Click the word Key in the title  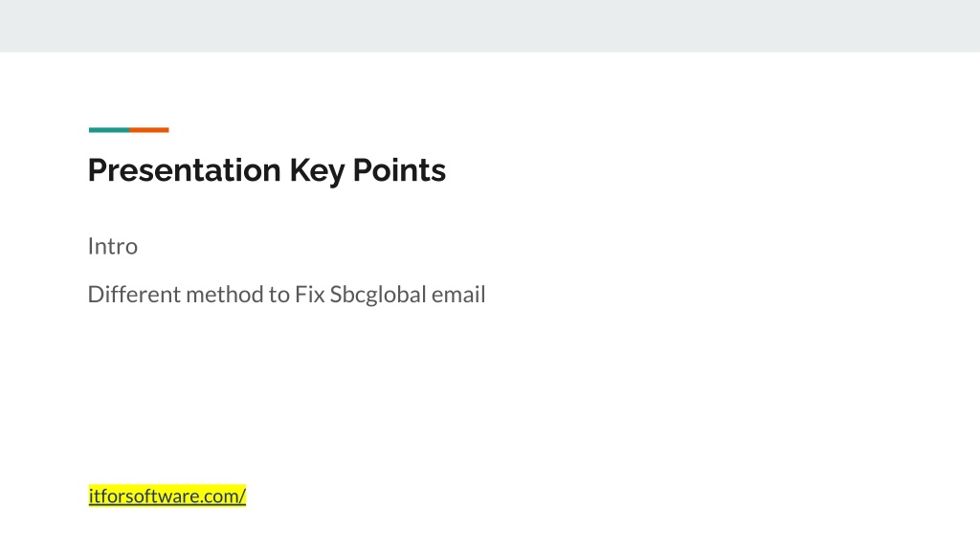click(x=317, y=171)
